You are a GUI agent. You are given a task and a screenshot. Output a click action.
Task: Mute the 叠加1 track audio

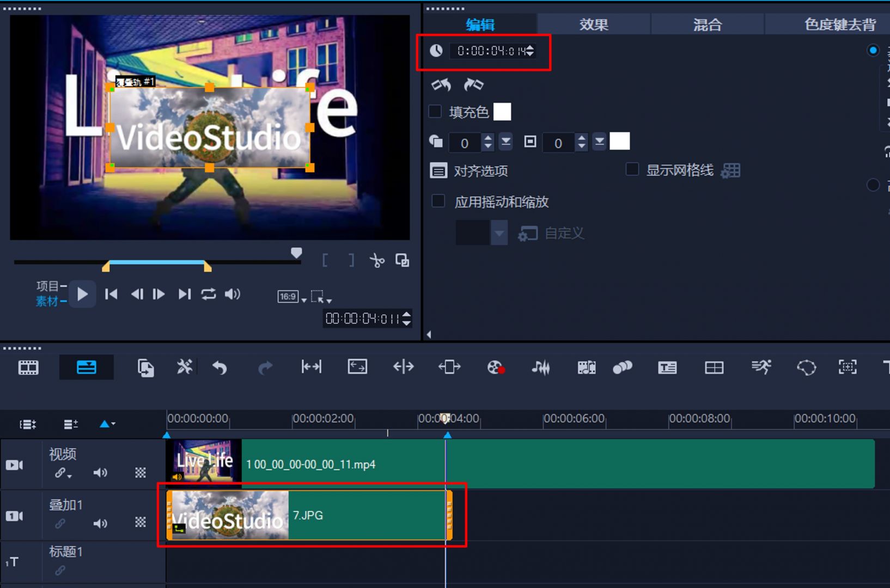point(100,524)
